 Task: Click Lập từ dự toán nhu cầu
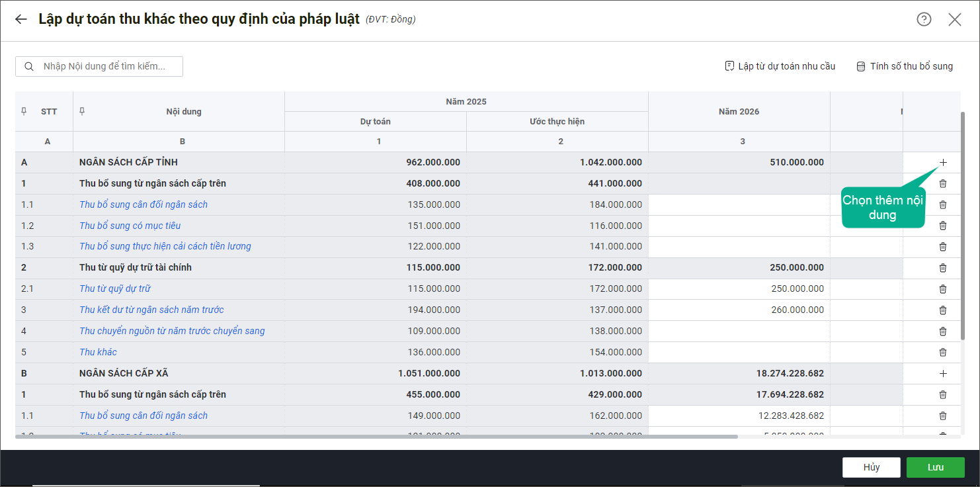tap(780, 66)
